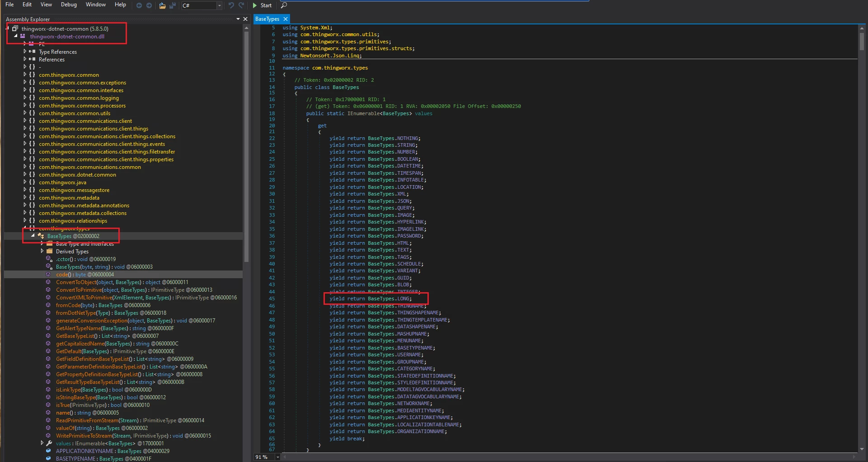Click BaseTypes.LONG in the code editor
The height and width of the screenshot is (462, 868).
(389, 299)
